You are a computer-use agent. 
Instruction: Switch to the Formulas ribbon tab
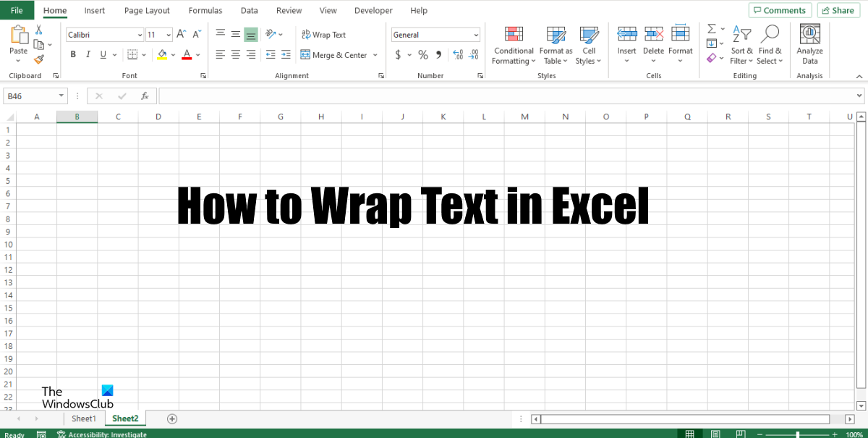pos(205,10)
